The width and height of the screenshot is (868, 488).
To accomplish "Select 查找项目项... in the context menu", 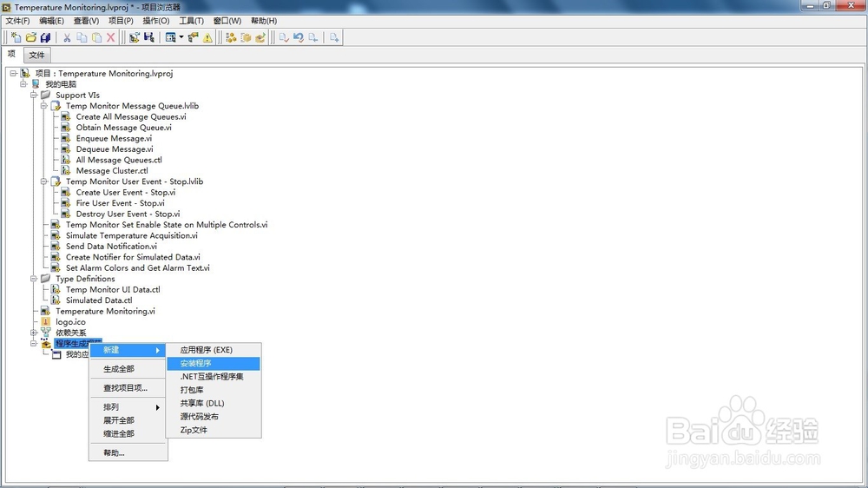I will coord(128,388).
